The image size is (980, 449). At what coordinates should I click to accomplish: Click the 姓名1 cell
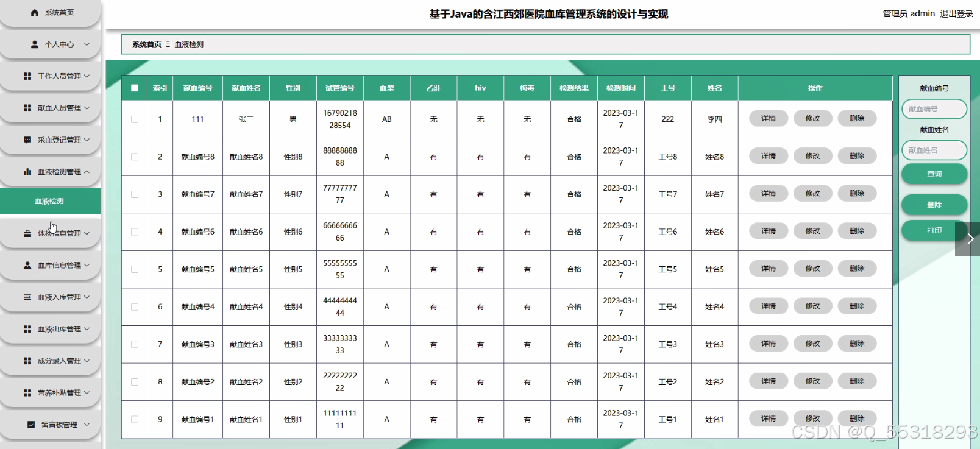[715, 419]
